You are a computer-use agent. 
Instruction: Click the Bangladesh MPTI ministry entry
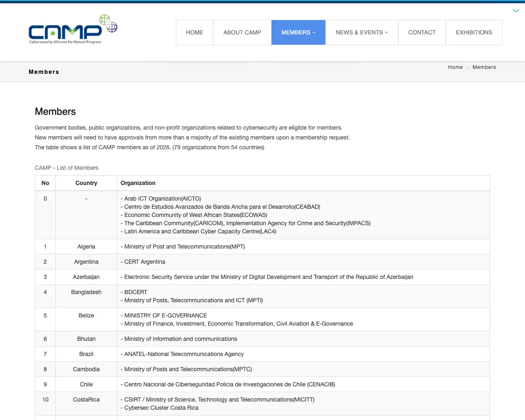pos(192,300)
